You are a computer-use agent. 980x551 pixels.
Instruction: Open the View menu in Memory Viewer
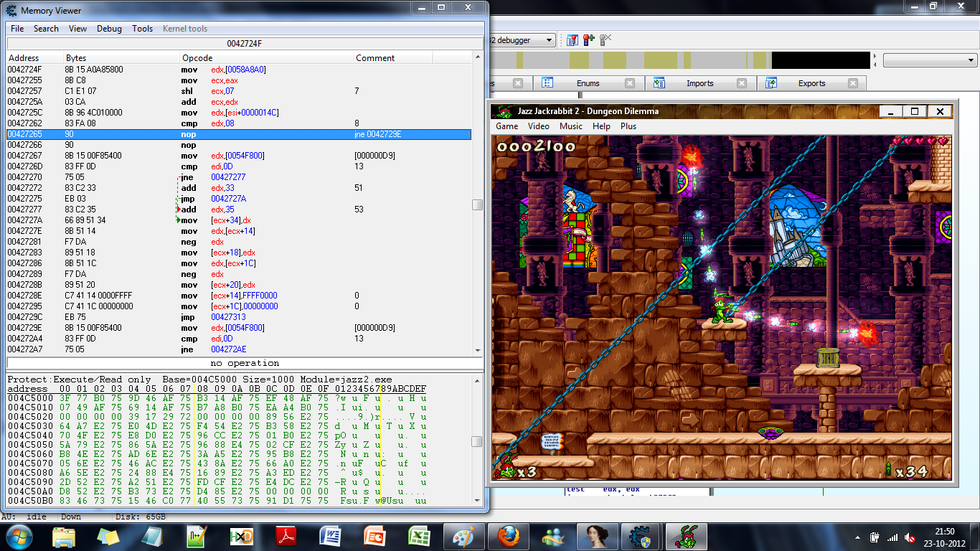[x=77, y=29]
